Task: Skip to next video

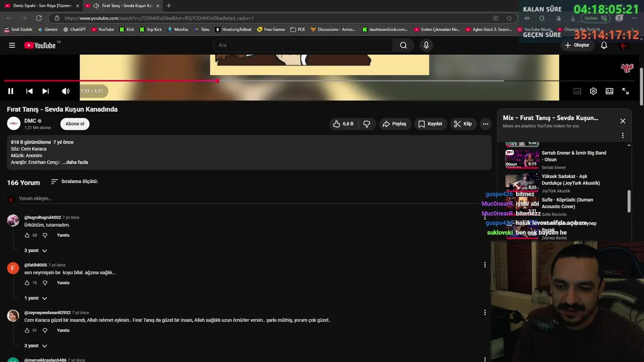Action: pyautogui.click(x=46, y=91)
